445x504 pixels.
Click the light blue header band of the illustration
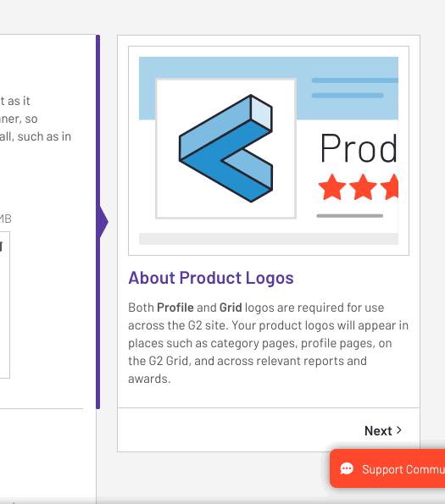pyautogui.click(x=269, y=68)
